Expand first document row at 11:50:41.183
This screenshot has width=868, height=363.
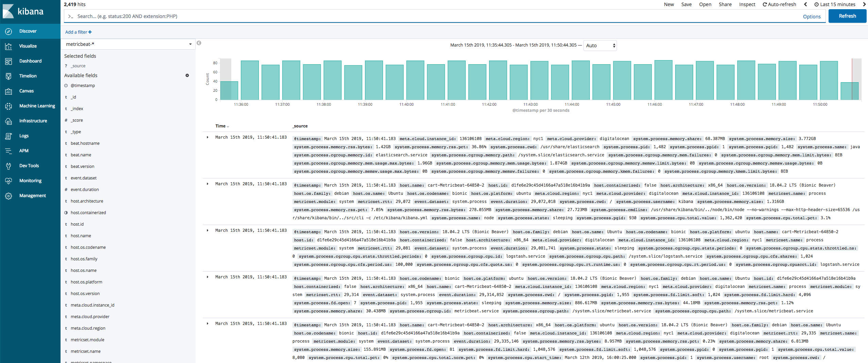point(207,137)
